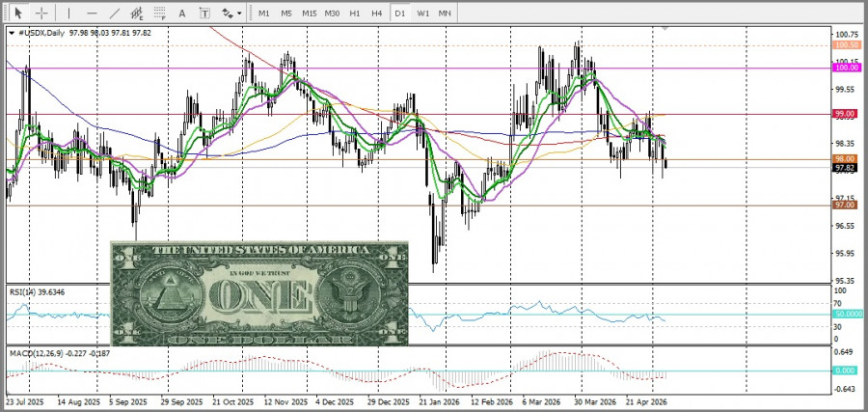This screenshot has height=412, width=868.
Task: Click the 99.00 red price level label
Action: point(846,113)
